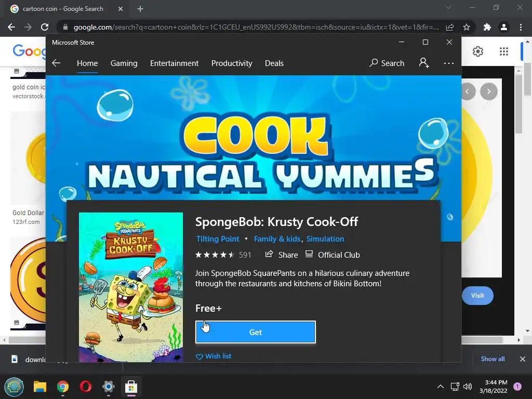Open the Chrome three-dot menu
This screenshot has width=532, height=399.
click(521, 27)
